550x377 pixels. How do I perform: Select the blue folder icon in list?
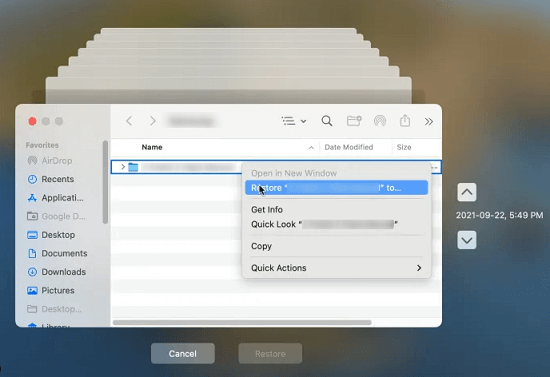coord(133,167)
